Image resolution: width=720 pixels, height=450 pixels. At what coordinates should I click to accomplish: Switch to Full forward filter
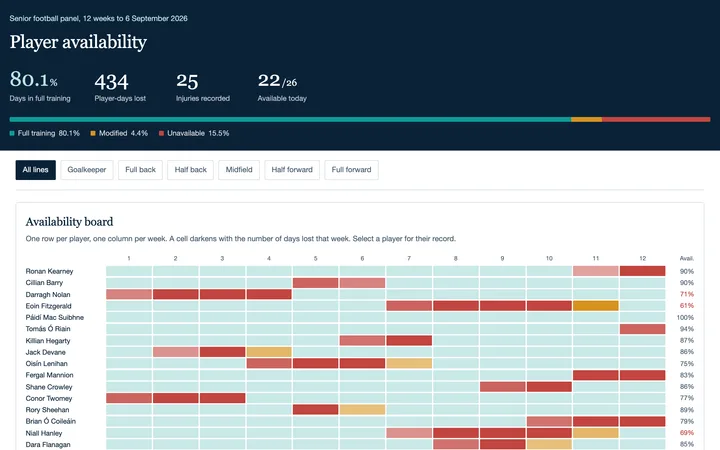351,170
